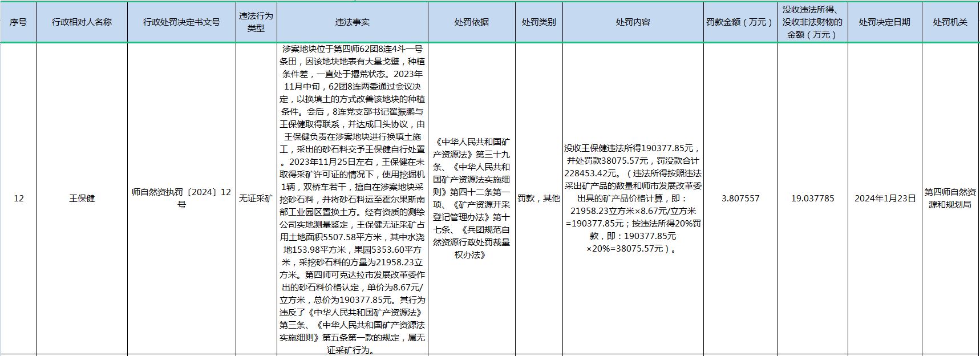980x356 pixels.
Task: Select the 行政处罚决定书文号 header
Action: [x=181, y=22]
